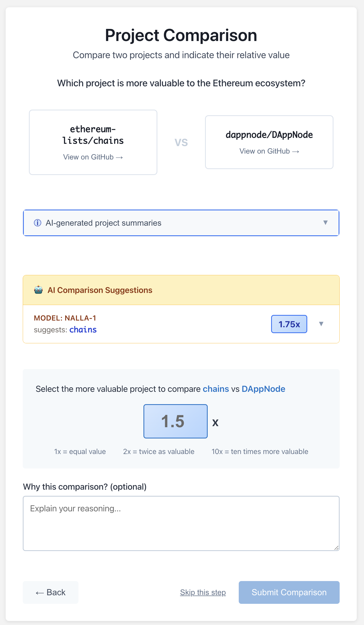This screenshot has height=625, width=364.
Task: Select the dappnode/DAppNode project card
Action: tap(269, 135)
